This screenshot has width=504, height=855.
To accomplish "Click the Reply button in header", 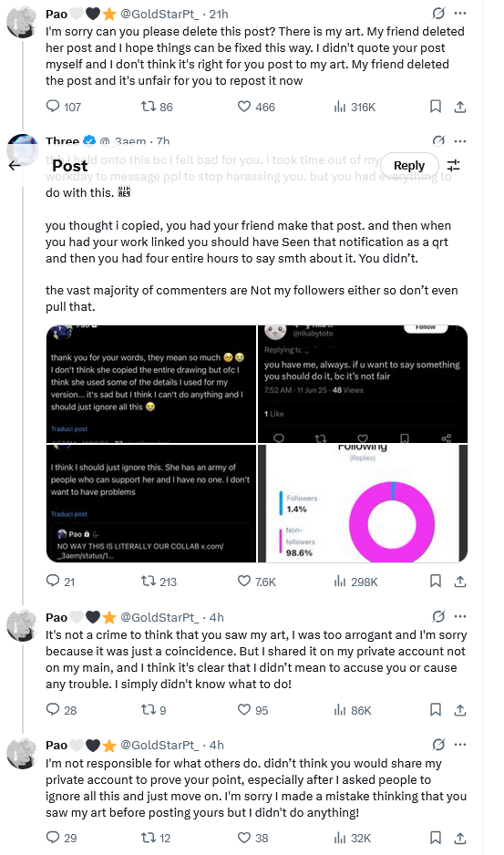I will pos(409,165).
